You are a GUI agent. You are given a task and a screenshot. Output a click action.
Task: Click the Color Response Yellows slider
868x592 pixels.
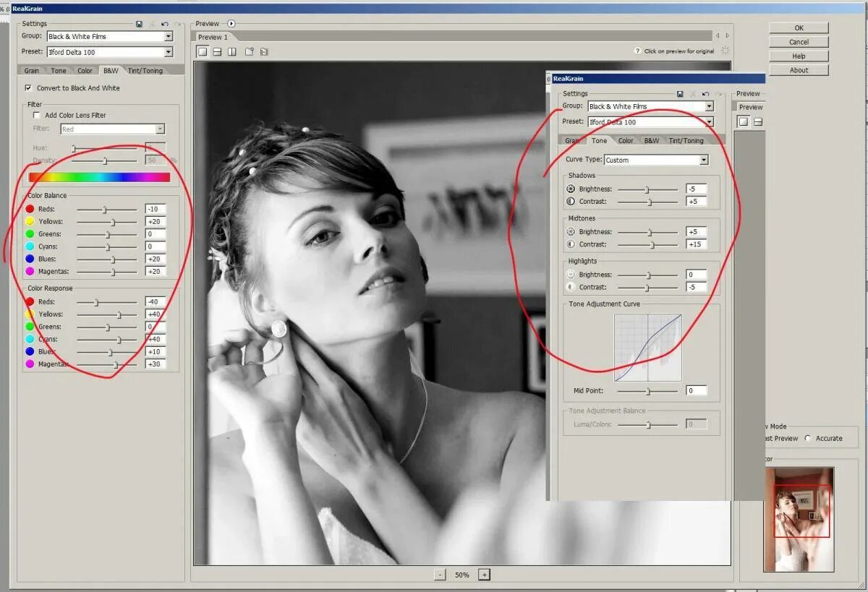pos(106,314)
